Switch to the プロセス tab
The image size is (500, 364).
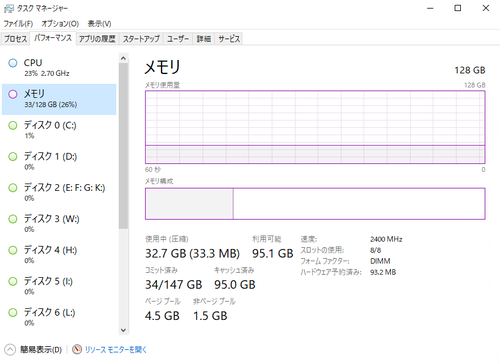15,39
